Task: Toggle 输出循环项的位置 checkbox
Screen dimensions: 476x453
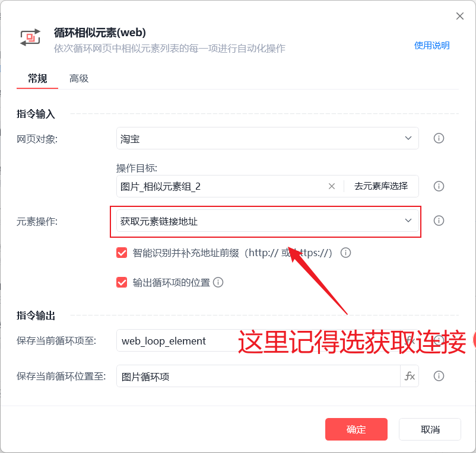Action: (x=122, y=282)
